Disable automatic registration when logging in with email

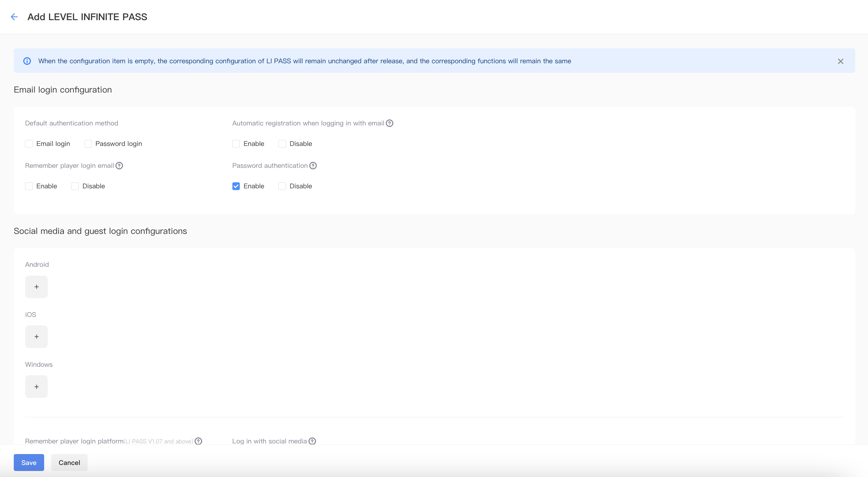pos(282,143)
